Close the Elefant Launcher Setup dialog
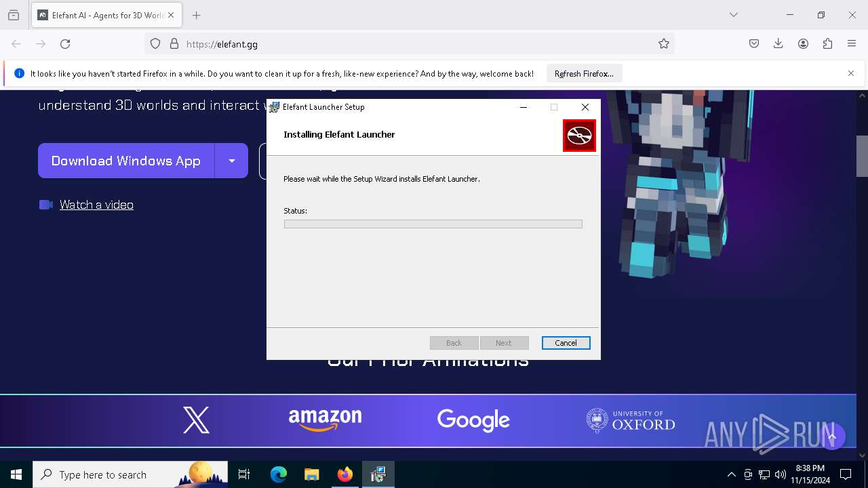This screenshot has height=488, width=868. [585, 107]
